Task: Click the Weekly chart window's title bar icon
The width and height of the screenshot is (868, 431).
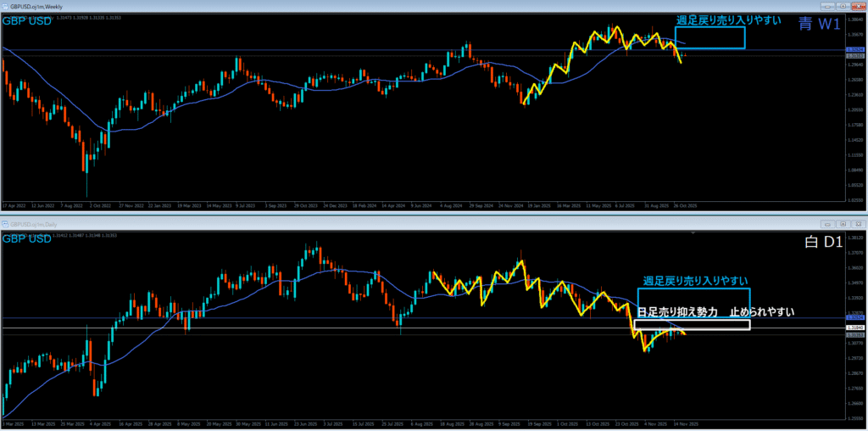Action: click(x=5, y=5)
